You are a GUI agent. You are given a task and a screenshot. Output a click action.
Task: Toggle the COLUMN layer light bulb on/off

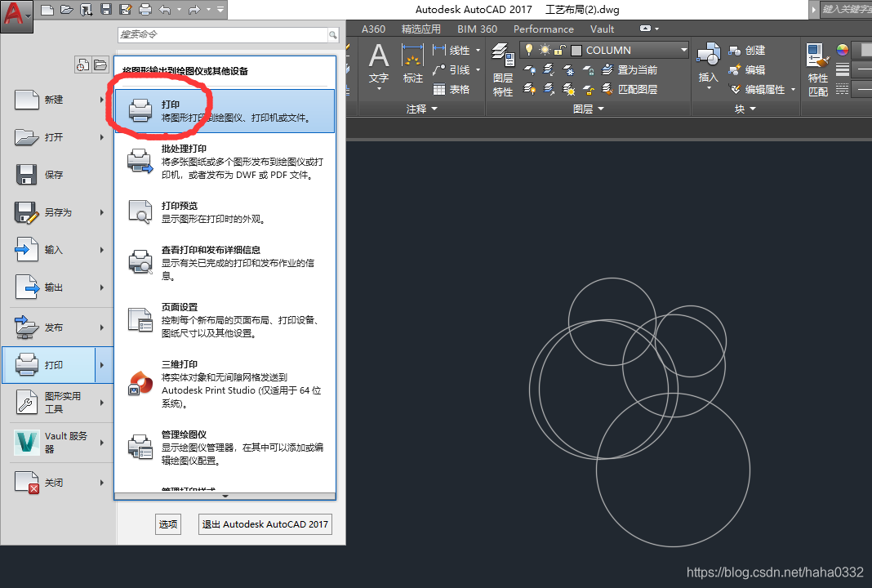pyautogui.click(x=529, y=50)
